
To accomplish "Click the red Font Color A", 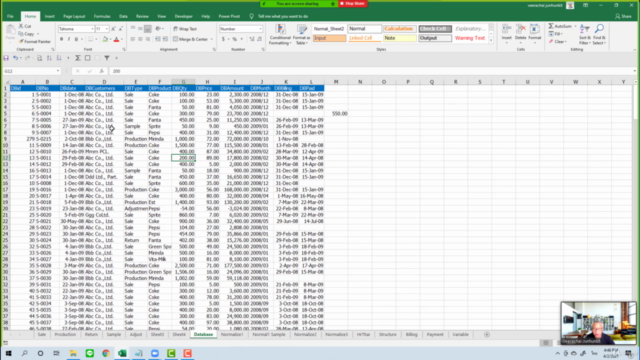I will pyautogui.click(x=116, y=40).
